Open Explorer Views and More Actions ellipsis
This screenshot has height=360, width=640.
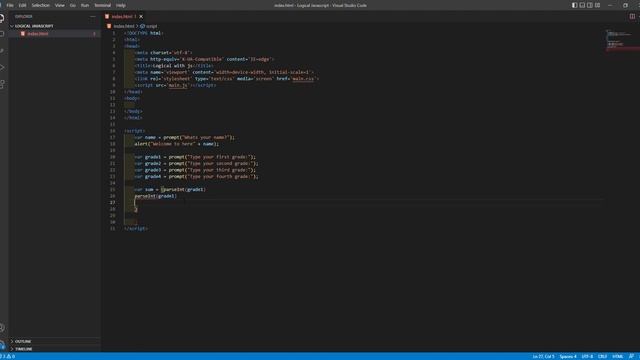pos(93,16)
